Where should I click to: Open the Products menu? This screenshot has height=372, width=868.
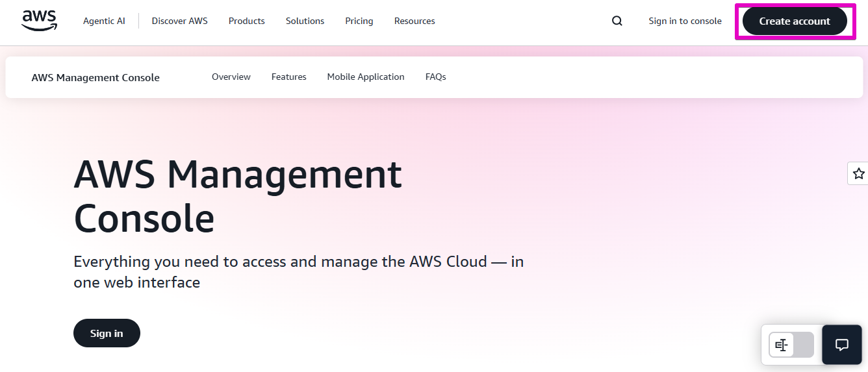tap(247, 21)
